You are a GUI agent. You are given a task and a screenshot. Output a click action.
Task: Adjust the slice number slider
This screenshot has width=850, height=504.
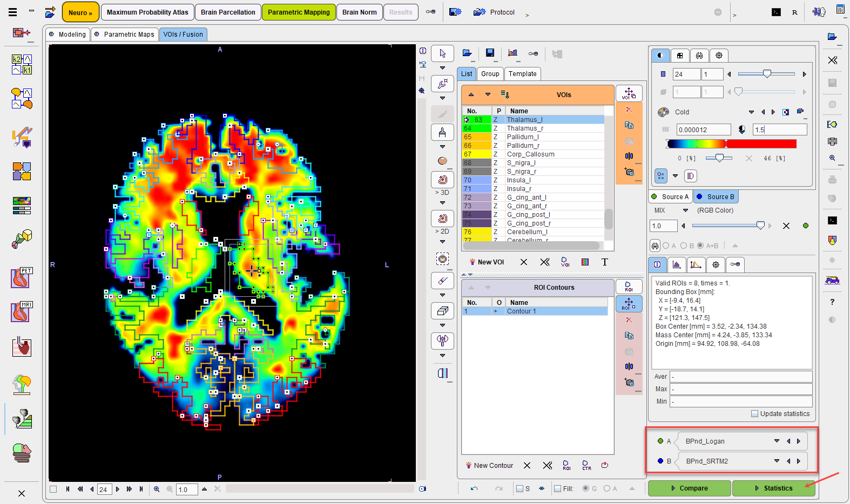click(x=767, y=74)
